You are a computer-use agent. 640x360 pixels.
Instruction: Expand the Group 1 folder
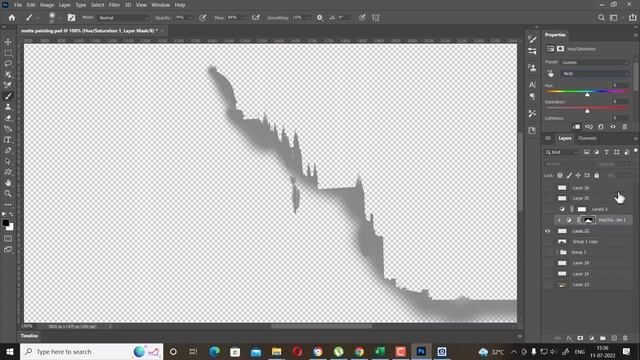tap(558, 252)
